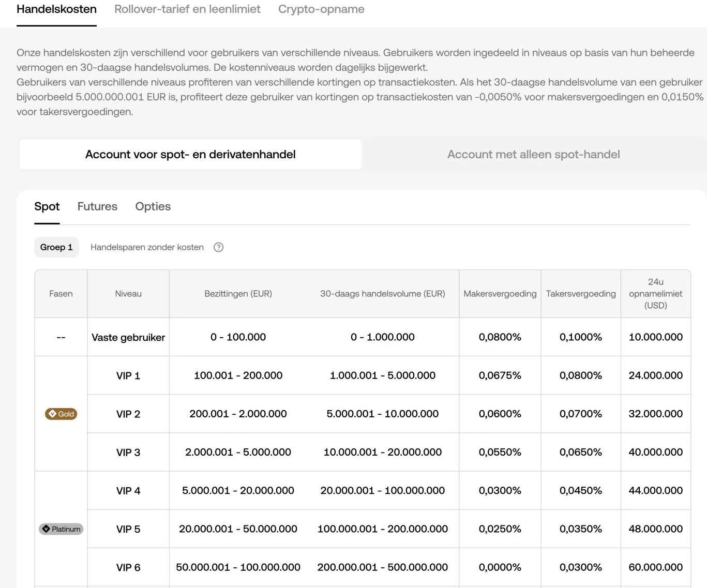Select the VIP 1 level cell

click(128, 376)
